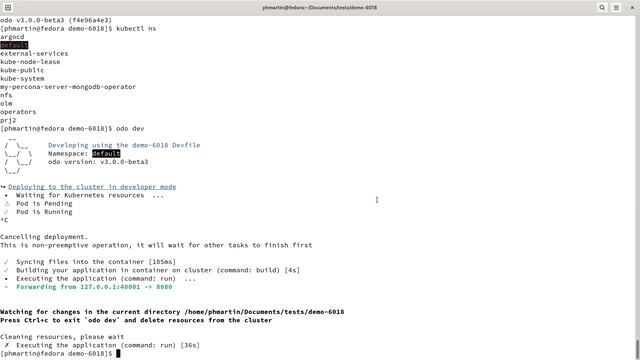Click the 'odo version: v3.0.0-beta3' line
Viewport: 640px width, 360px height.
98,162
